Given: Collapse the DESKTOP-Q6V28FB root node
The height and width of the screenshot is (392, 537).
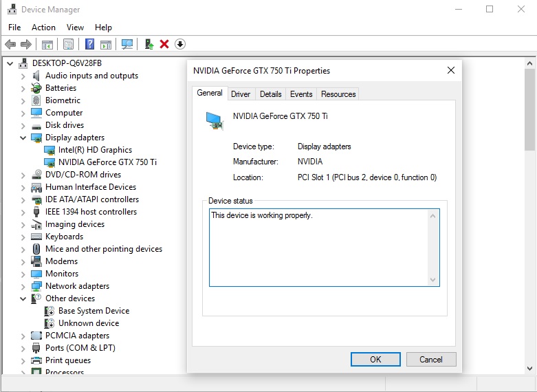Looking at the screenshot, I should [x=10, y=63].
